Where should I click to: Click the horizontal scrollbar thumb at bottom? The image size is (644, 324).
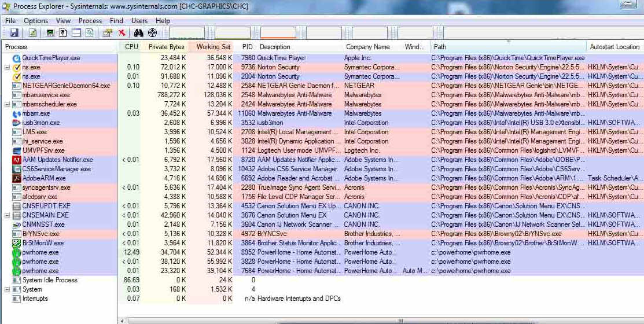[401, 321]
